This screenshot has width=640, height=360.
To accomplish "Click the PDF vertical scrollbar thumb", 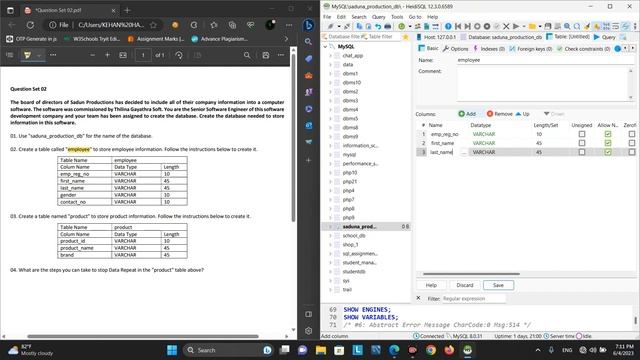I will click(x=293, y=137).
